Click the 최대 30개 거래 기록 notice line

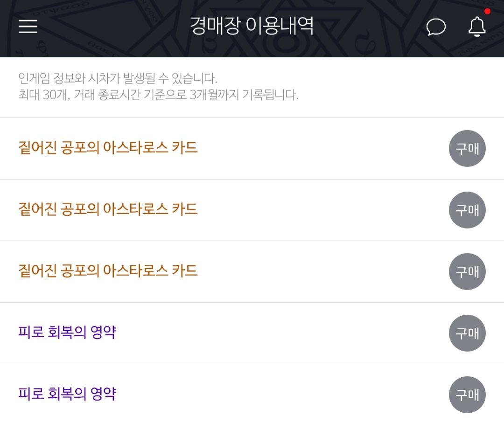click(158, 95)
